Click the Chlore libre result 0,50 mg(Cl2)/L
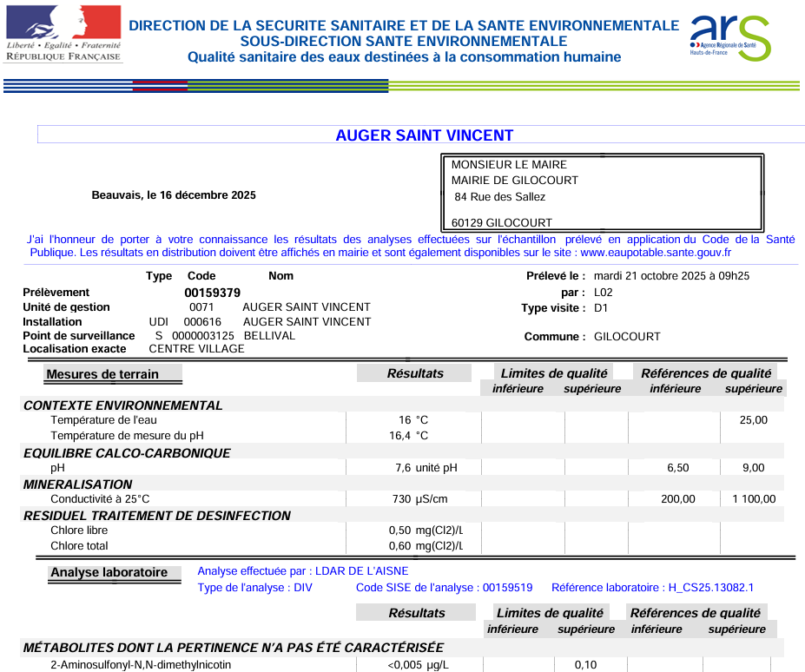The image size is (805, 672). pos(426,530)
